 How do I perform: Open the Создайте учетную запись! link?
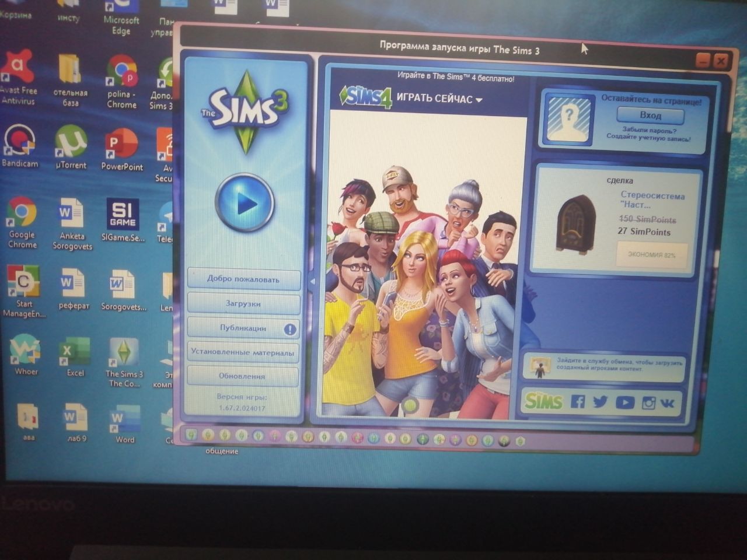tap(648, 138)
